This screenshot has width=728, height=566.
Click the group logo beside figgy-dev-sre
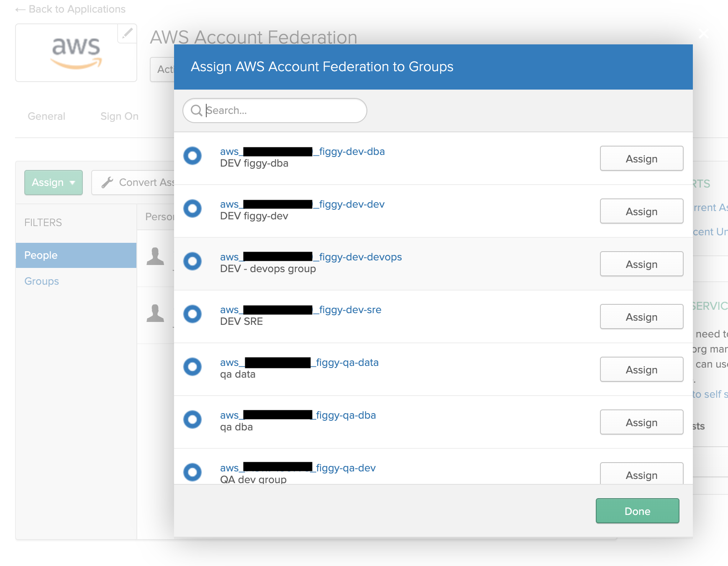click(192, 314)
